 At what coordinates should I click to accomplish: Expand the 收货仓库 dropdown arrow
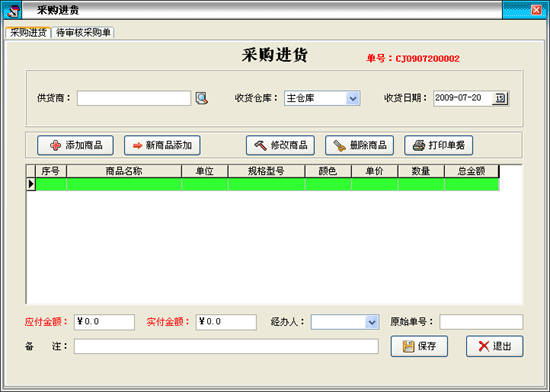pyautogui.click(x=353, y=99)
